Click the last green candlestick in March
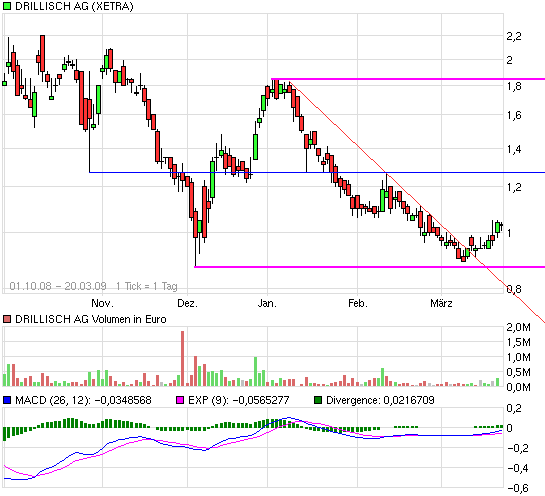The width and height of the screenshot is (545, 496). 498,228
